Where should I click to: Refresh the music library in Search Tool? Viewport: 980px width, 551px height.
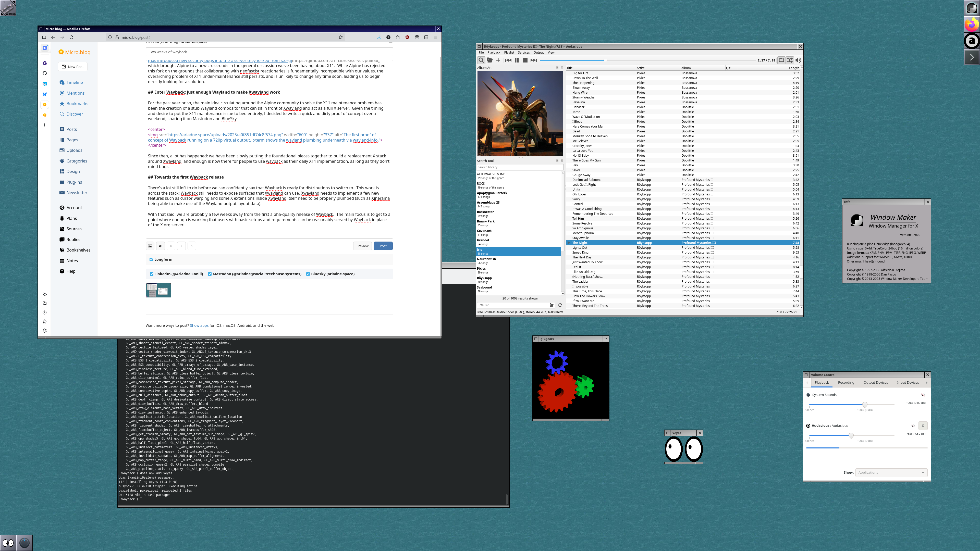click(560, 305)
